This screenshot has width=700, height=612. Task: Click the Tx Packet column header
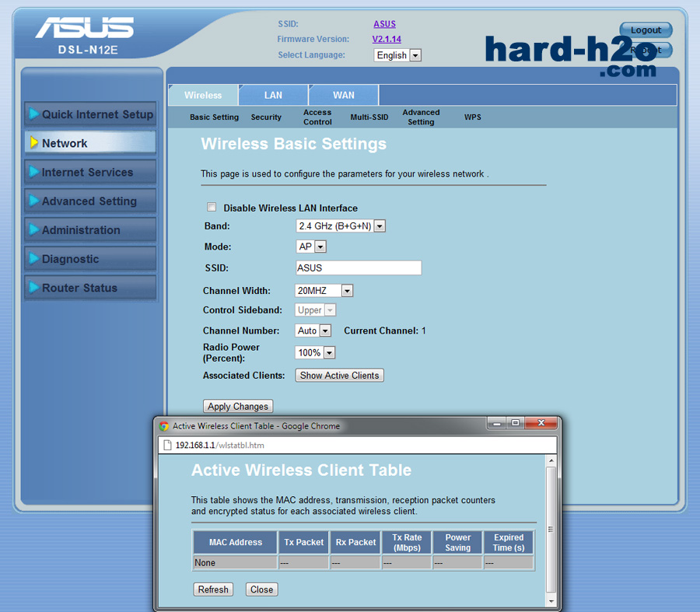click(303, 542)
